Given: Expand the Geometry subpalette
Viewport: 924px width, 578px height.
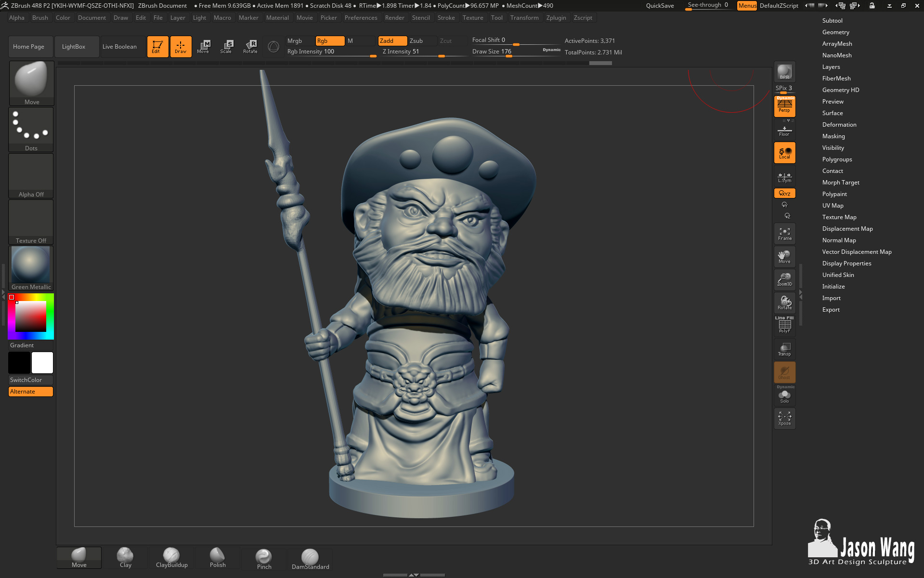Looking at the screenshot, I should coord(835,32).
